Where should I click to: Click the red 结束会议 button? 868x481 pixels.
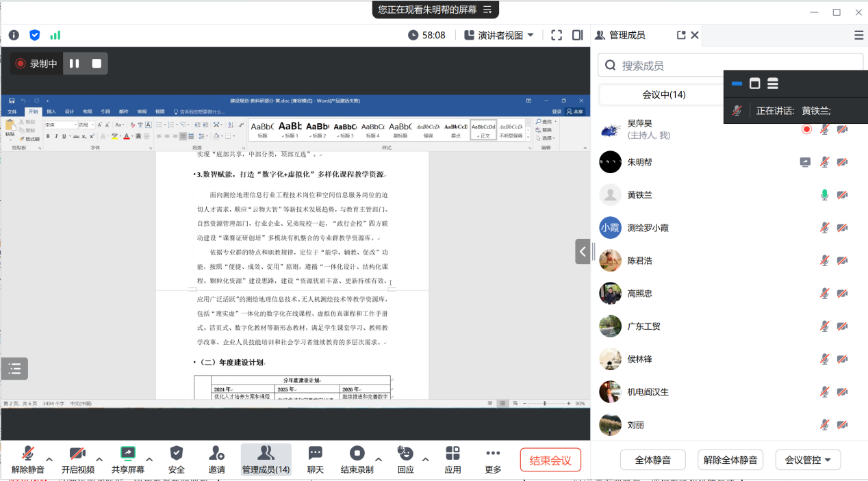[x=550, y=460]
